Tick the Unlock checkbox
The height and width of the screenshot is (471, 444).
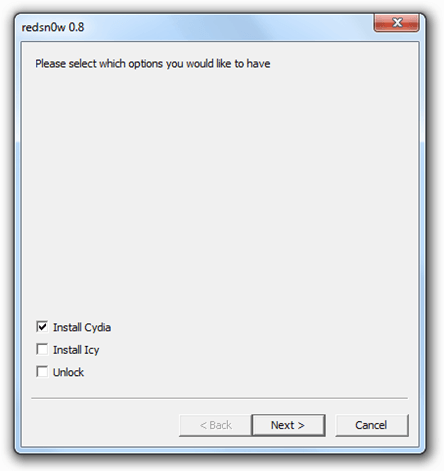coord(42,372)
